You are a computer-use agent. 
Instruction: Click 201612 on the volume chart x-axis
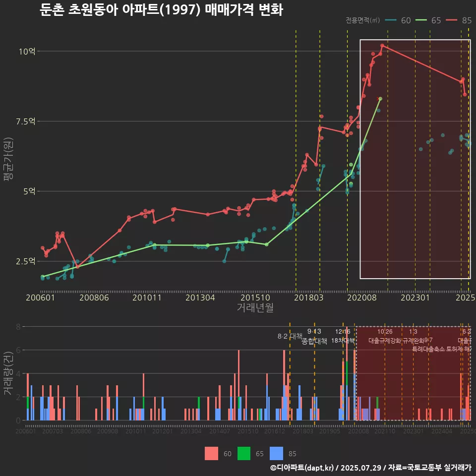tap(274, 431)
